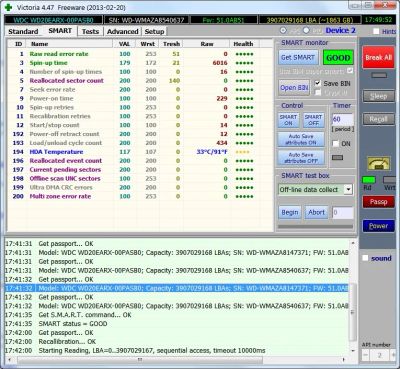Viewport: 400px width, 369px height.
Task: Select the Offline scan UNC sectors row
Action: click(140, 179)
